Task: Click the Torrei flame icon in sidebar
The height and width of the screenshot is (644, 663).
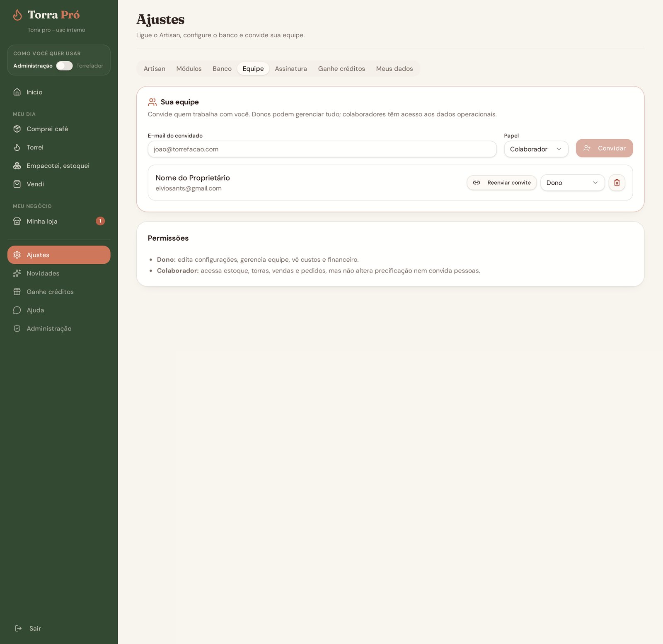Action: tap(17, 147)
